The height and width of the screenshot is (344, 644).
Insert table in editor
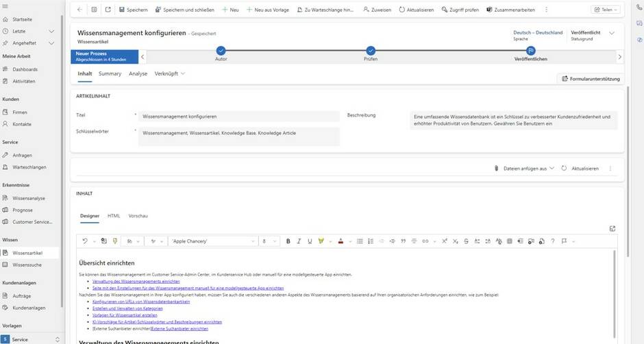(509, 241)
